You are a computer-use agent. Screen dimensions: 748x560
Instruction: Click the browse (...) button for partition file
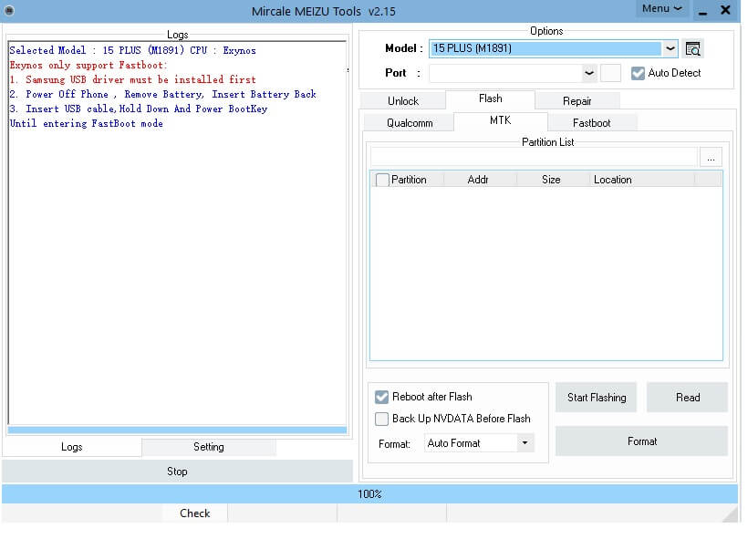point(712,158)
